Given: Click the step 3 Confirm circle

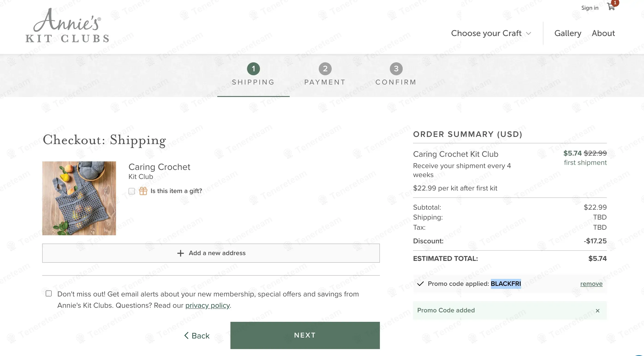Looking at the screenshot, I should point(396,69).
